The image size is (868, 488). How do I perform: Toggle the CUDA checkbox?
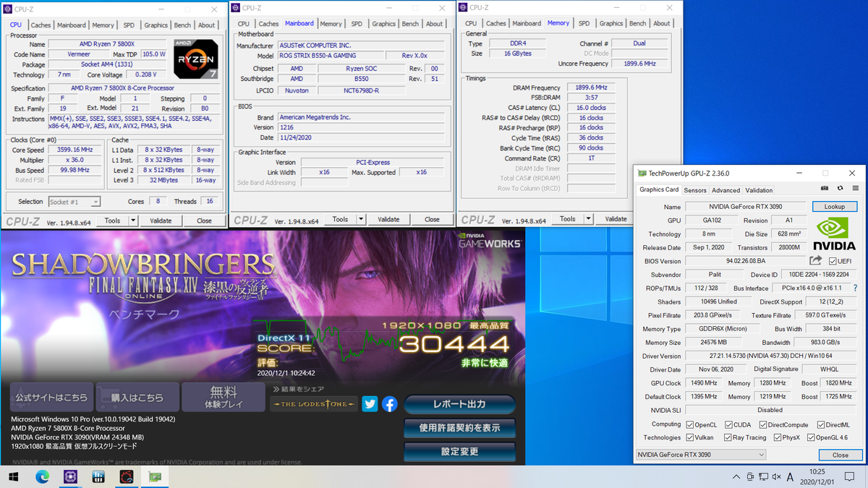pos(727,424)
